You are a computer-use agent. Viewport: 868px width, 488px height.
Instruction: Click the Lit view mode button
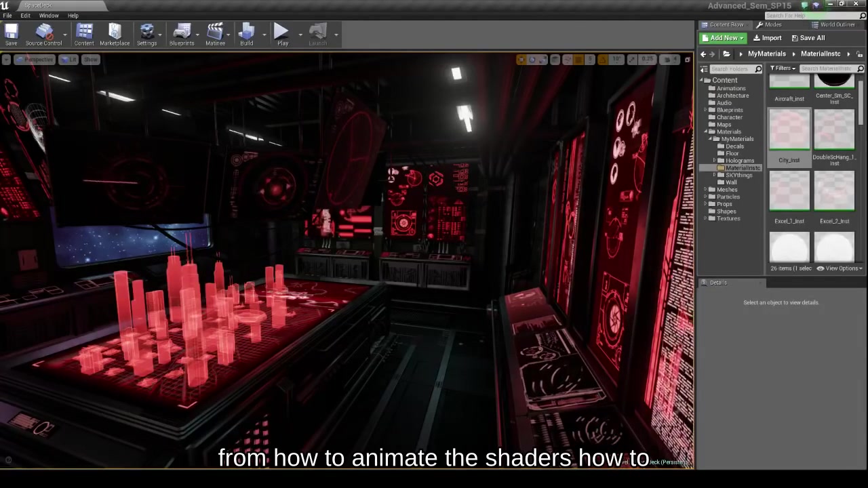pyautogui.click(x=68, y=60)
